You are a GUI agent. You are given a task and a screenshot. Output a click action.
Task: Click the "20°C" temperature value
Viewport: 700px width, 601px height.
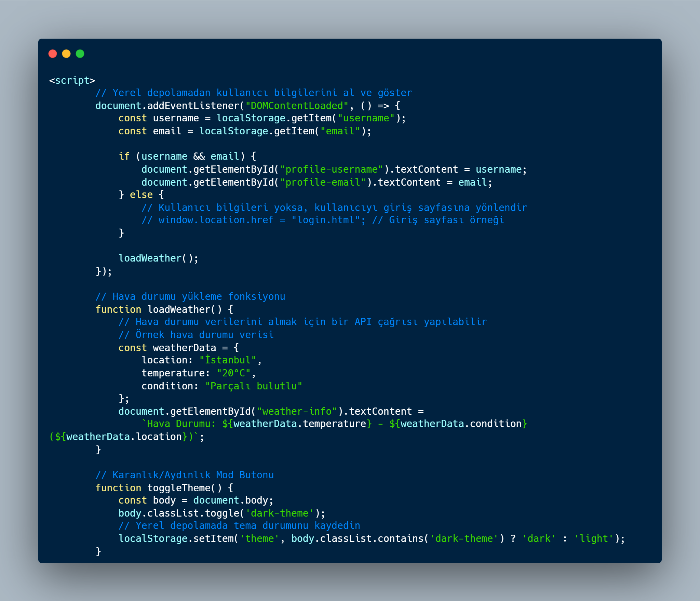[x=233, y=373]
